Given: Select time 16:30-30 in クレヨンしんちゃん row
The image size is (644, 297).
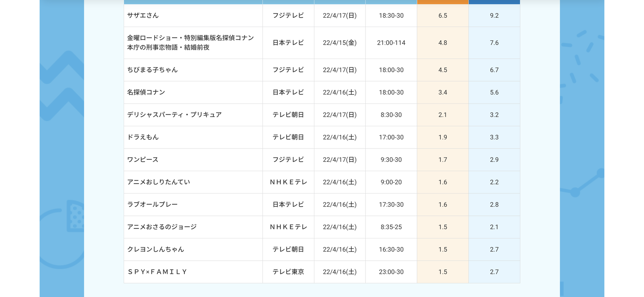Looking at the screenshot, I should coord(391,249).
